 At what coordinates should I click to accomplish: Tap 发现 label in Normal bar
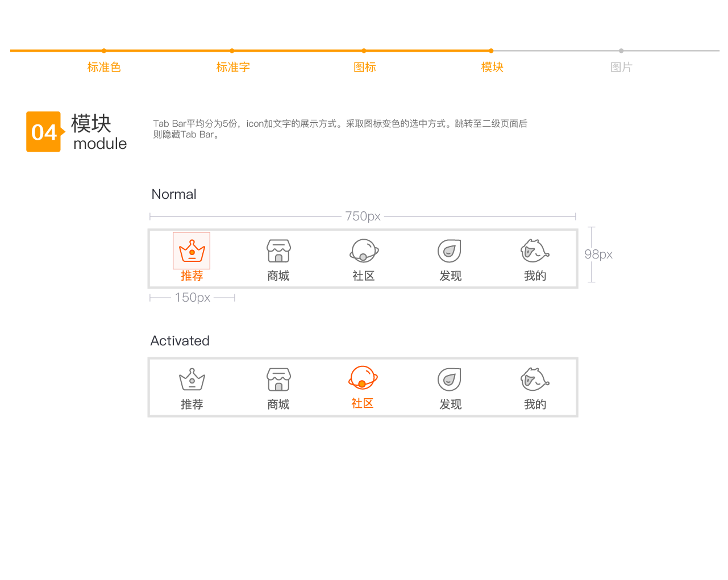[451, 276]
